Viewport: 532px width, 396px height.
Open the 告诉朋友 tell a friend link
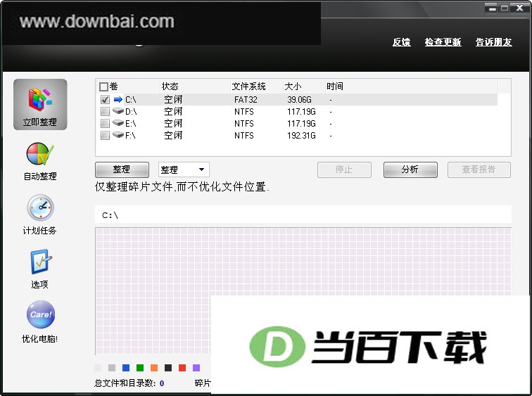pos(494,42)
